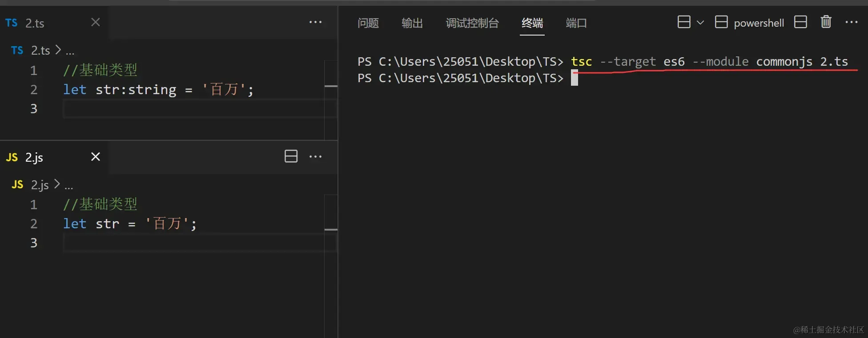Click the 2.js breadcrumb file name
The image size is (868, 338).
point(40,184)
